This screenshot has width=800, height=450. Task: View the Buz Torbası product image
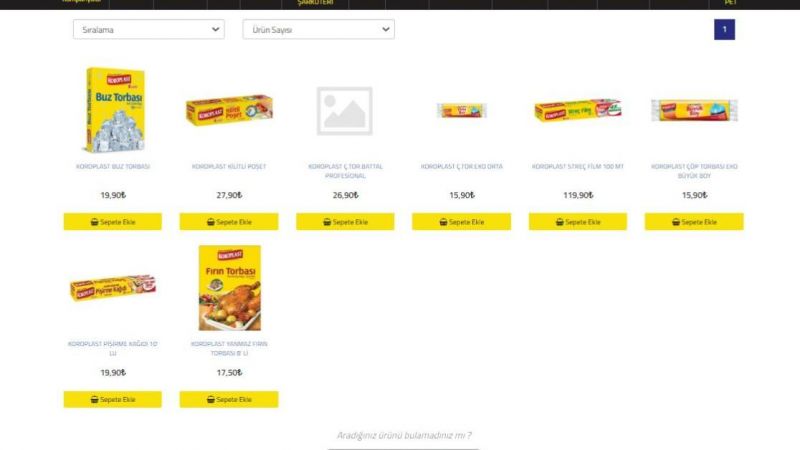click(115, 110)
